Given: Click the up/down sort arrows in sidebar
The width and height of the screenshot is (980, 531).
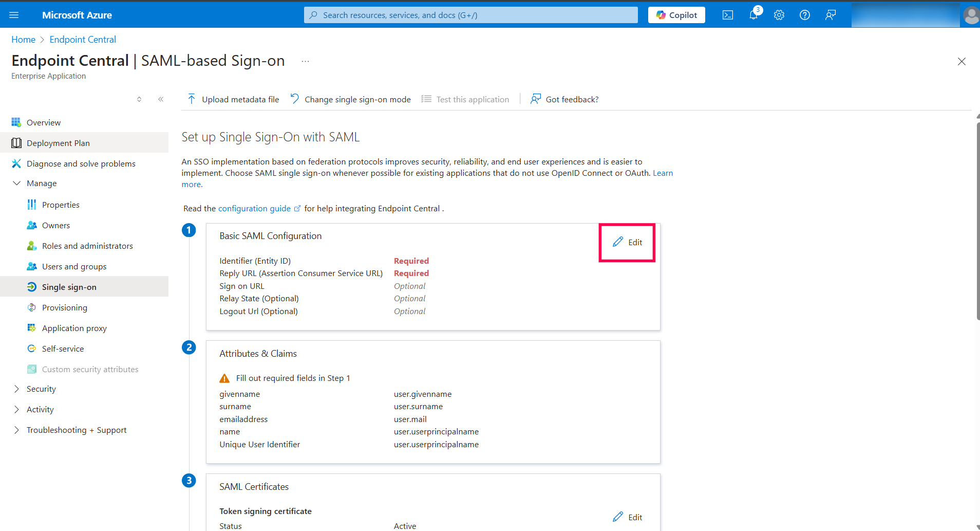Looking at the screenshot, I should coord(139,99).
